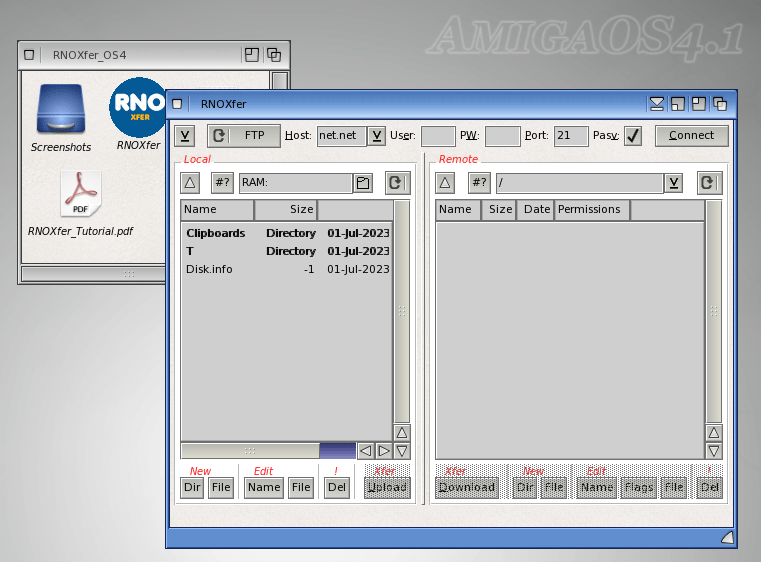Refresh the Local file list
Image resolution: width=761 pixels, height=562 pixels.
pos(397,183)
